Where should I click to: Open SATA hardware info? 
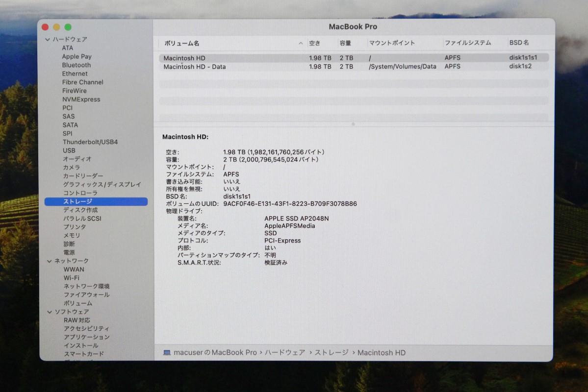coord(70,125)
